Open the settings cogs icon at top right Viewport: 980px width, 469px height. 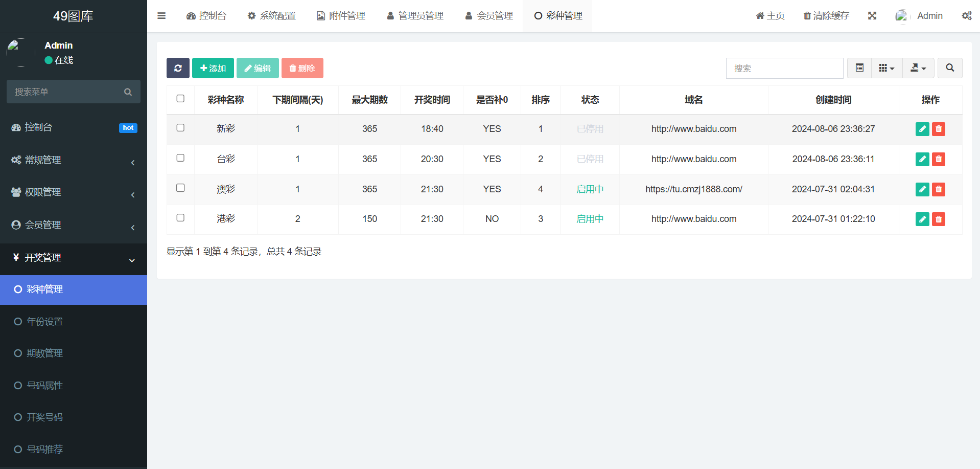[x=966, y=16]
